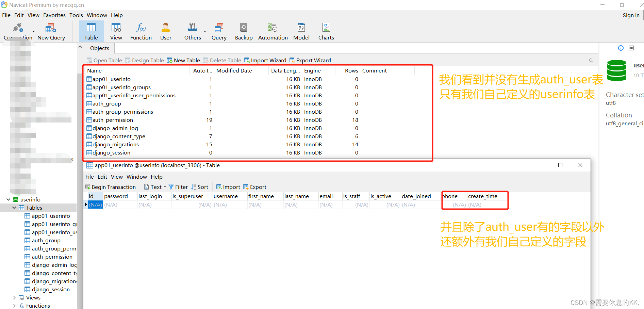Select the id cell showing (N/A)
This screenshot has height=309, width=644.
[x=96, y=205]
